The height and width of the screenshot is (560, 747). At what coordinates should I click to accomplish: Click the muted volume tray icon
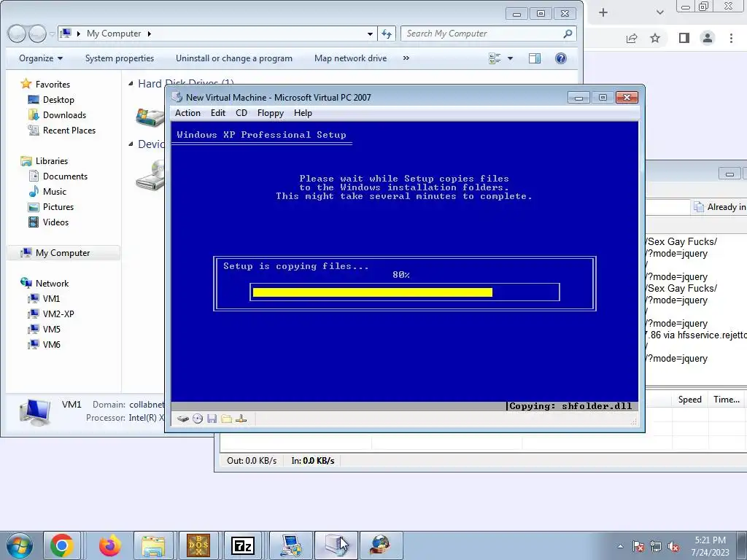click(673, 546)
